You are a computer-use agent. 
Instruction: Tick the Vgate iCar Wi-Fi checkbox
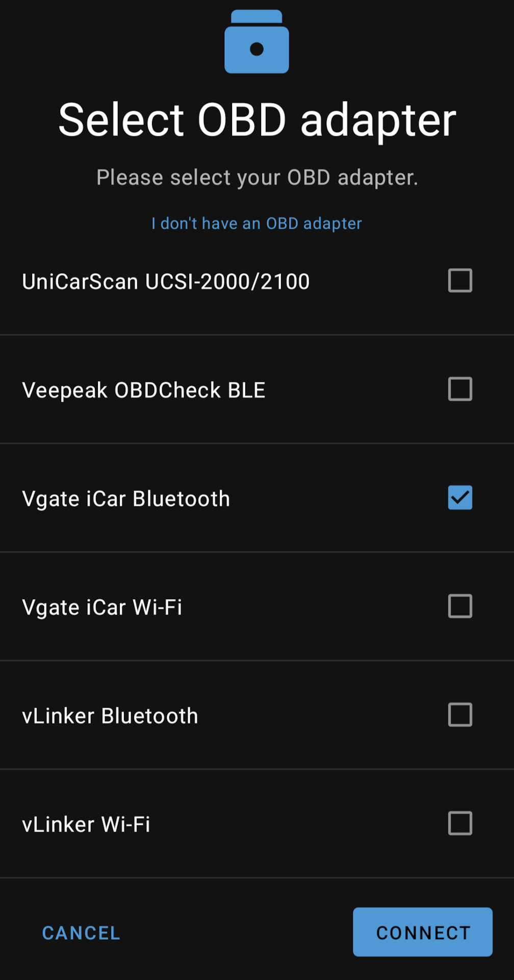point(460,606)
